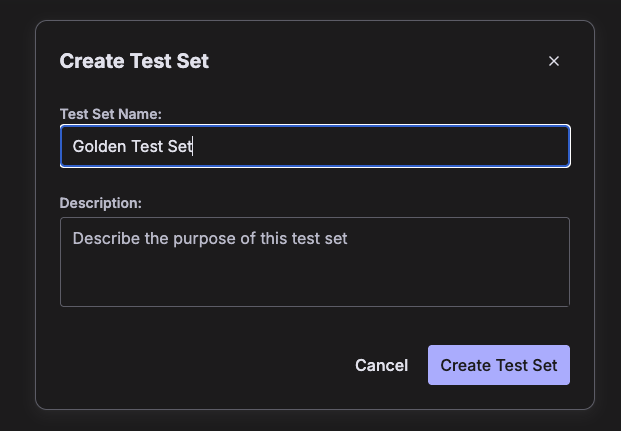Click into the Description text area

click(x=315, y=262)
